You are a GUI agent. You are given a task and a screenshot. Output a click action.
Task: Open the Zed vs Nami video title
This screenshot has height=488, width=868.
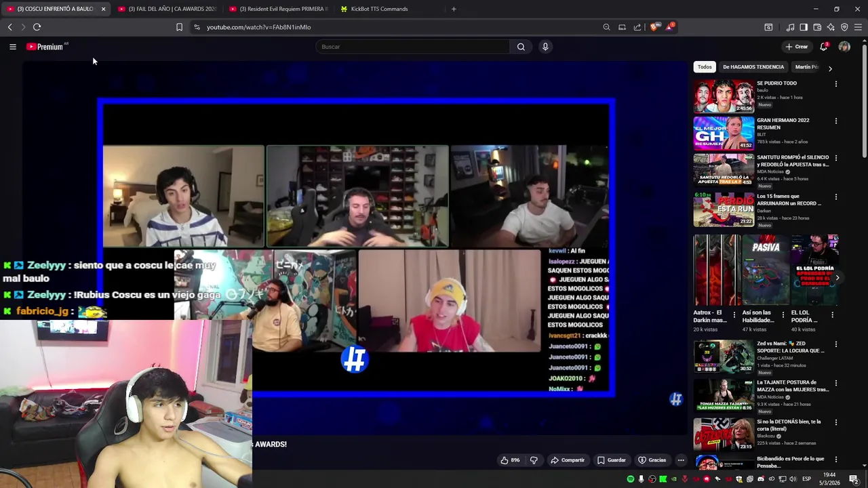791,347
